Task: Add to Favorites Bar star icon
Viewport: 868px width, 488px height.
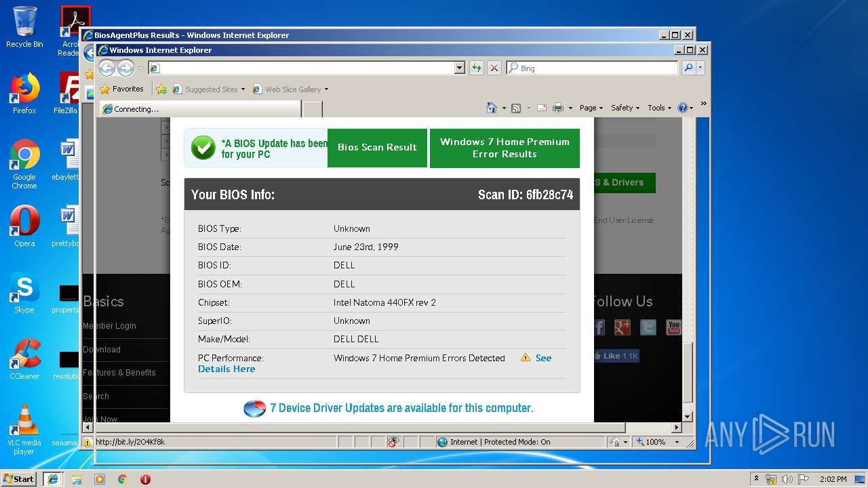Action: pyautogui.click(x=161, y=89)
